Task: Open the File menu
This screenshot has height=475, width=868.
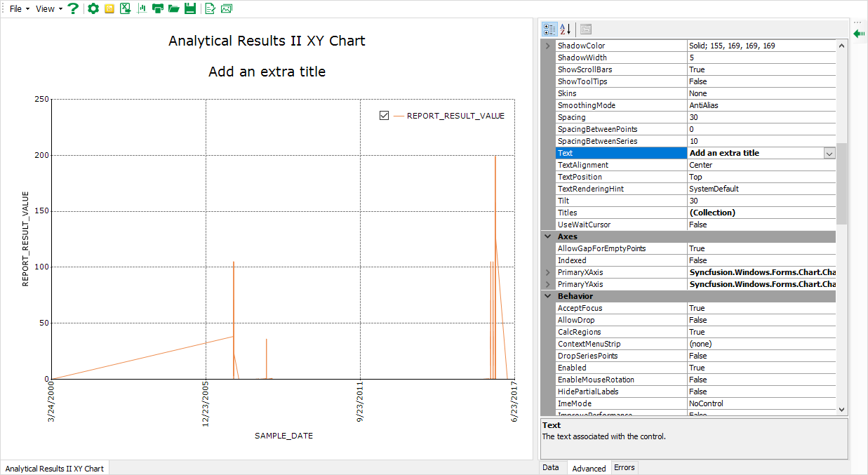Action: click(19, 9)
